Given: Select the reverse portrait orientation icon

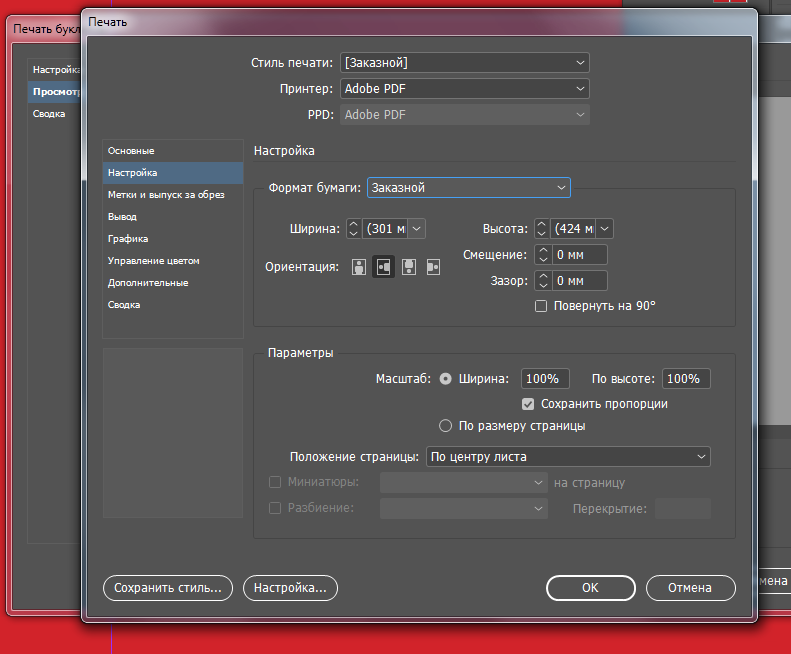Looking at the screenshot, I should (x=408, y=267).
